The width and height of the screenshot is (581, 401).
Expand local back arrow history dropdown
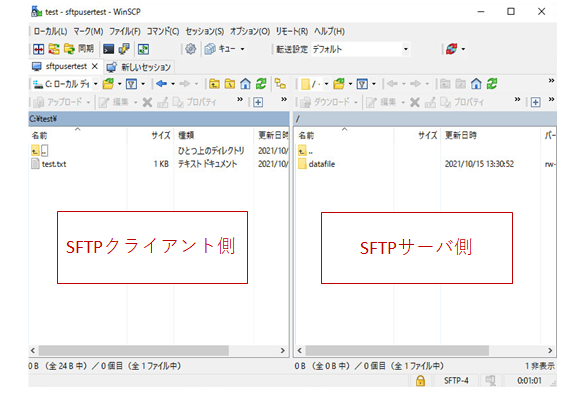(173, 84)
